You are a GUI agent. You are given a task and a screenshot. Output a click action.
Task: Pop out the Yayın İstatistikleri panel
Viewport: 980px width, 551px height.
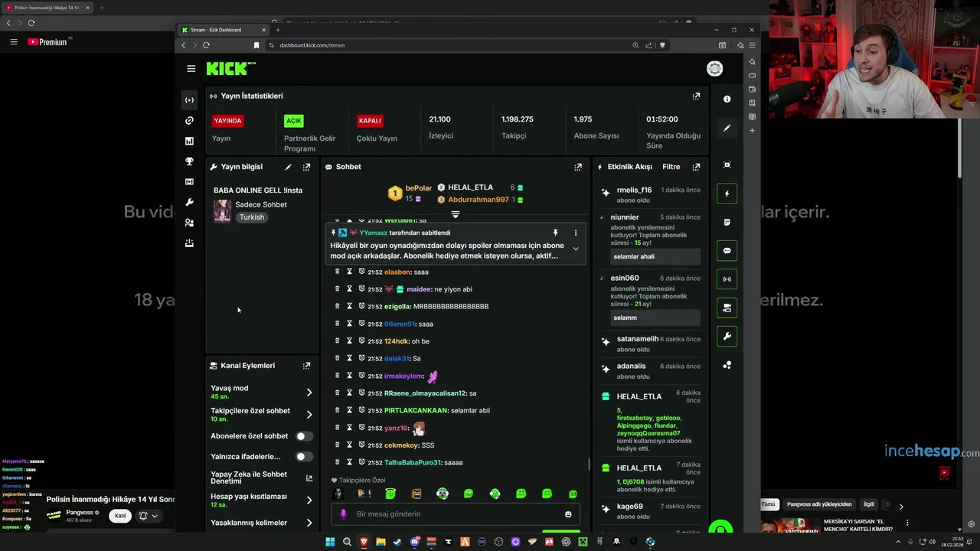(x=696, y=96)
